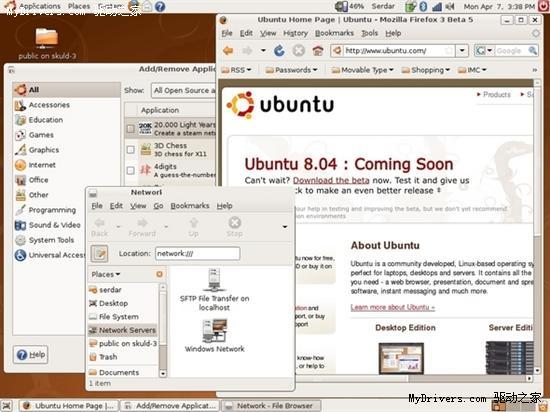Open Places dropdown in Network sidebar

point(106,274)
